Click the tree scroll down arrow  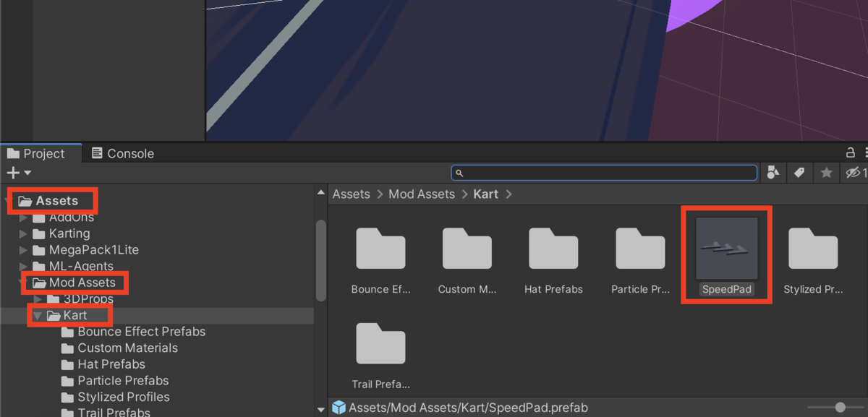pos(320,410)
